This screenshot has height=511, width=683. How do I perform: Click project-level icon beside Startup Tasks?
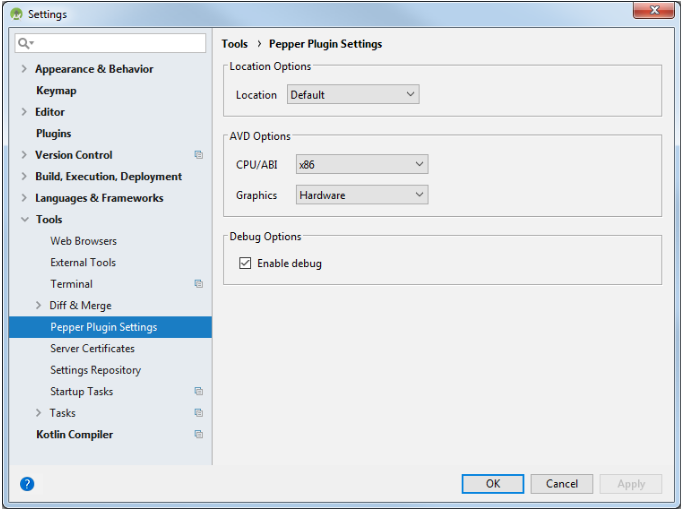[x=198, y=392]
